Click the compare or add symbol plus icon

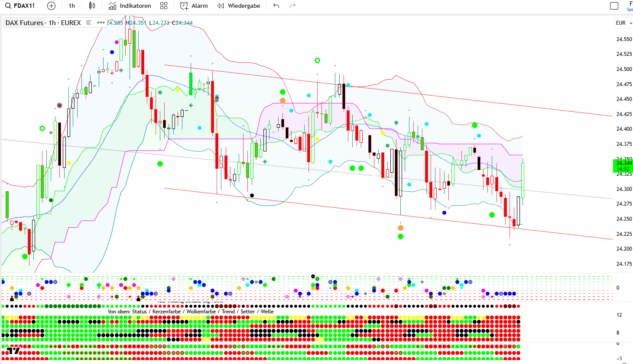(51, 6)
